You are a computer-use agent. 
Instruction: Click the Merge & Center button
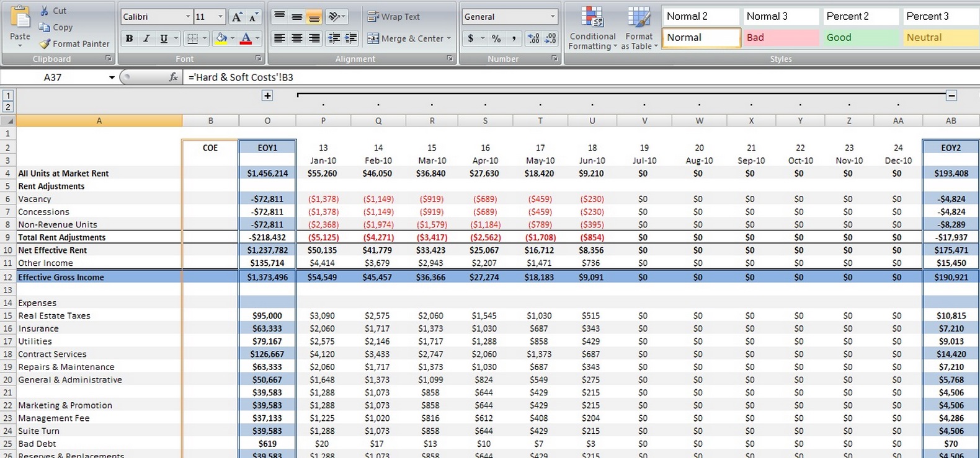click(407, 38)
